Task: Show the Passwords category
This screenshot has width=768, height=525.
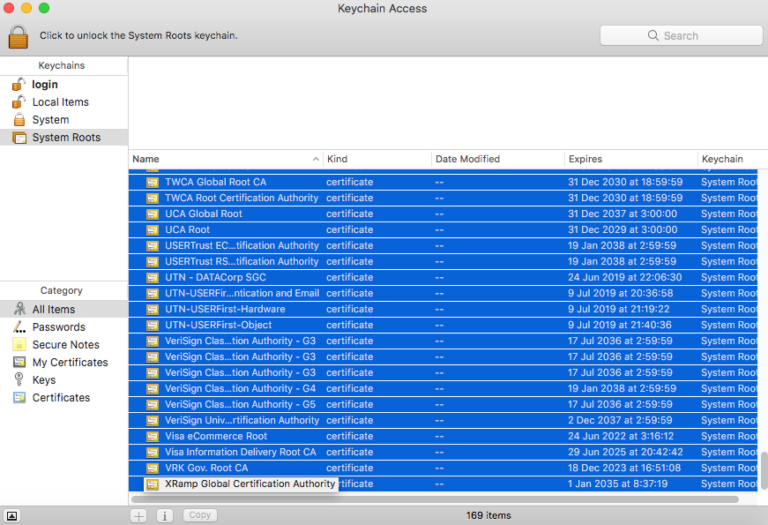Action: click(58, 327)
